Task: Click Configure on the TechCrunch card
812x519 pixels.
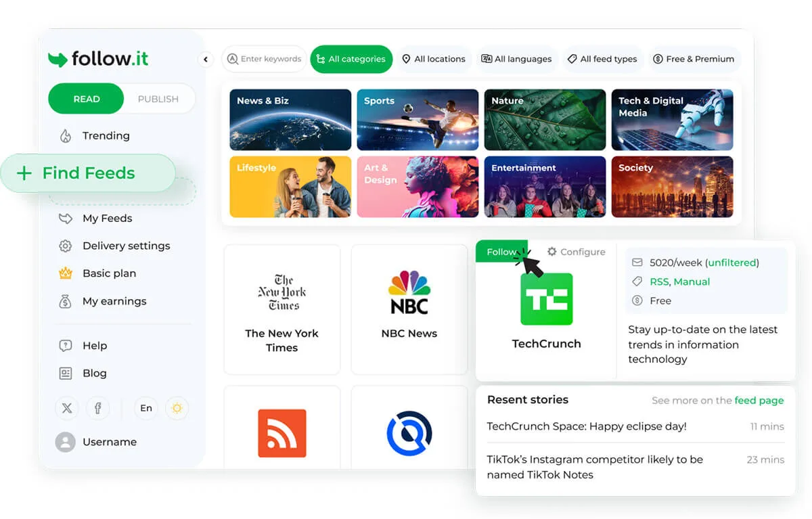Action: pyautogui.click(x=576, y=252)
